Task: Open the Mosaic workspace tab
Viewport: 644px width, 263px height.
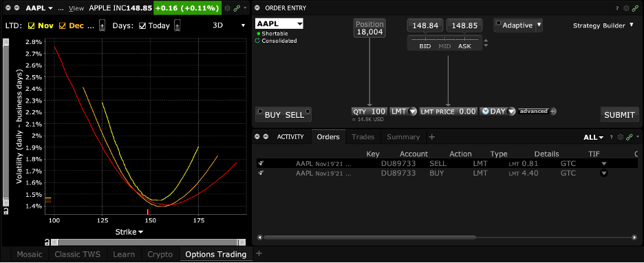Action: (x=29, y=254)
